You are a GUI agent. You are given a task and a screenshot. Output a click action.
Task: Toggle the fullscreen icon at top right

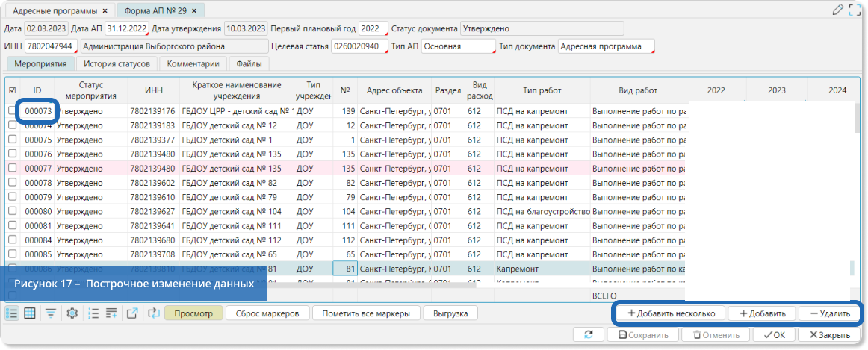(855, 10)
